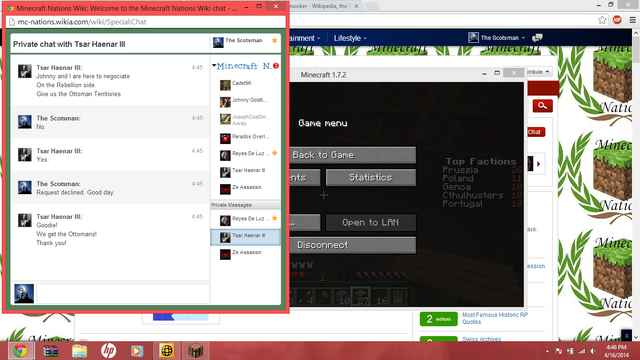
Task: Select the Minecraft hotbar slot showing 27
Action: 361,297
